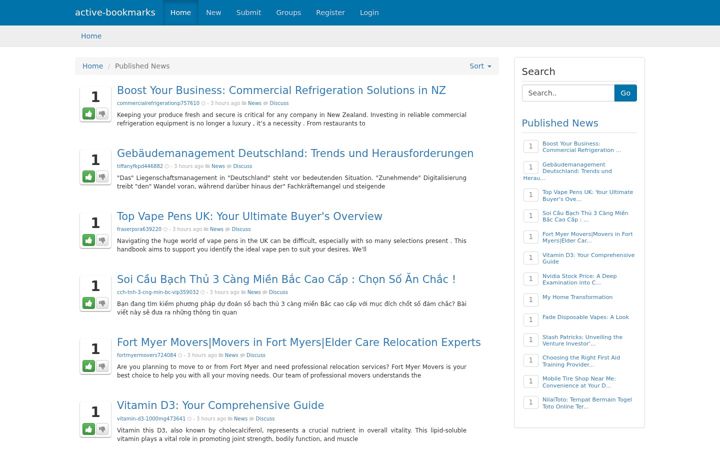Downvote the Gebäudemanagement Deutschland post
The height and width of the screenshot is (450, 720).
pyautogui.click(x=102, y=177)
